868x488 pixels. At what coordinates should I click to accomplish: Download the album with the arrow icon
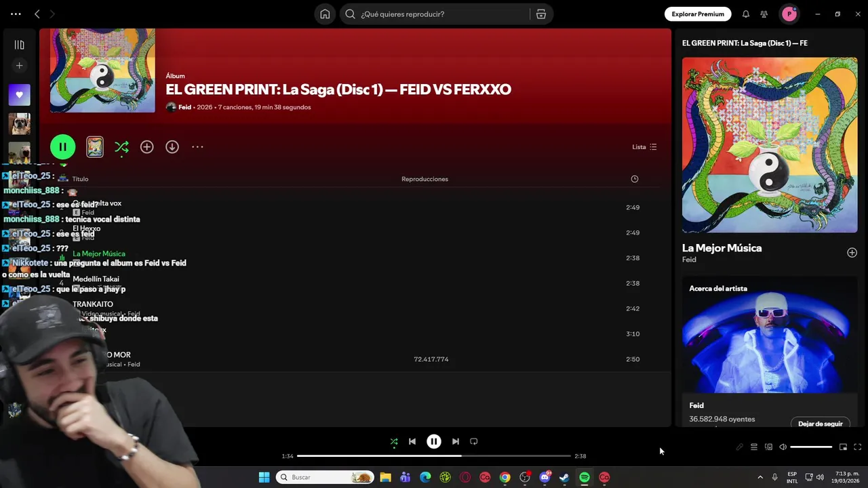click(172, 147)
